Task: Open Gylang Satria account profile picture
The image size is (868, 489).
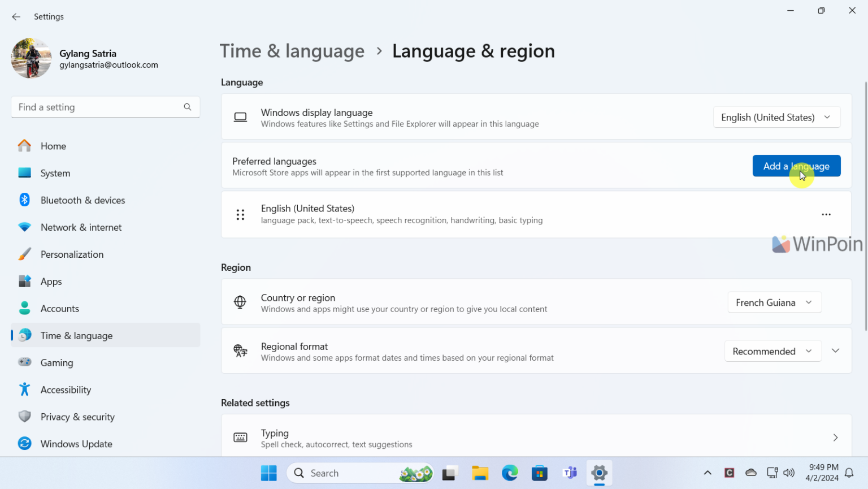Action: [x=31, y=58]
